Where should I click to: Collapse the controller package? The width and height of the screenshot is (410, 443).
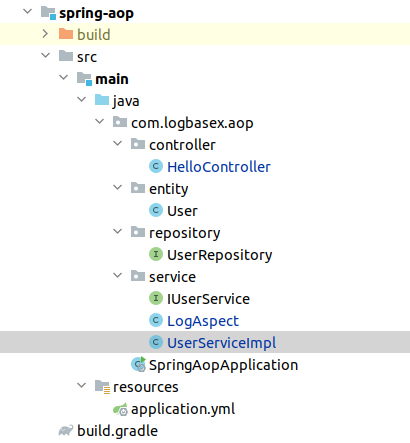(117, 143)
